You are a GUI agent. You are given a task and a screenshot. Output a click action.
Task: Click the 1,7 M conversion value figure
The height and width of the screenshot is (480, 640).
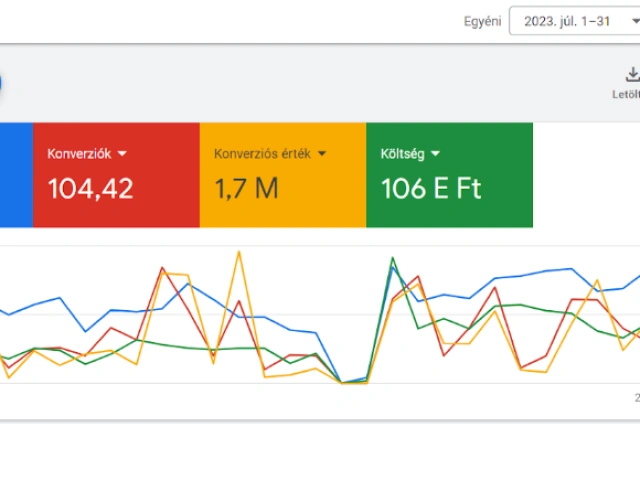(x=246, y=188)
